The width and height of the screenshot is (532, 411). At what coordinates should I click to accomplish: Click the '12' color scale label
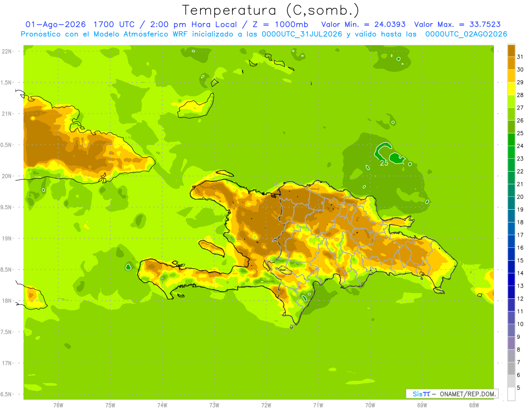pos(520,299)
